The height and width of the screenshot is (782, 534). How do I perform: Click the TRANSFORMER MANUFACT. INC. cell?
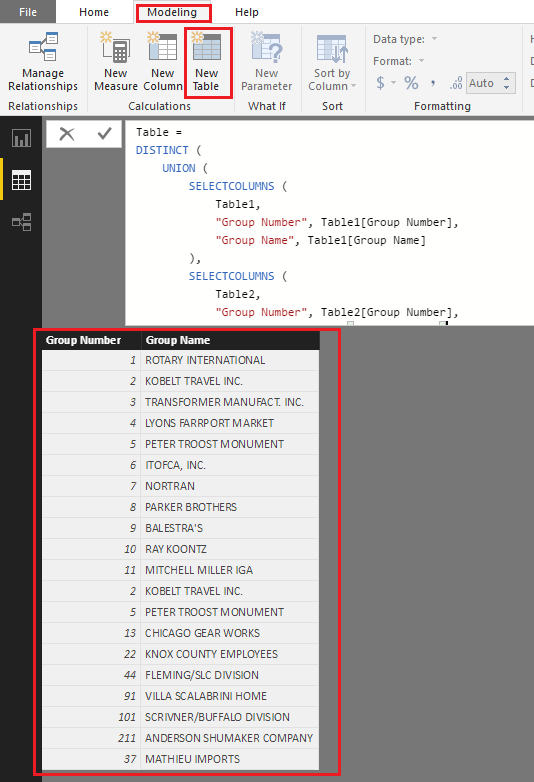[230, 402]
